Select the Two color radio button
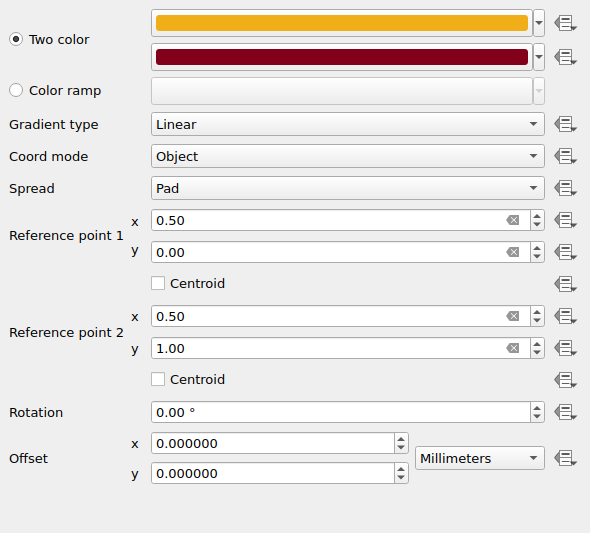Image resolution: width=590 pixels, height=533 pixels. coord(16,39)
